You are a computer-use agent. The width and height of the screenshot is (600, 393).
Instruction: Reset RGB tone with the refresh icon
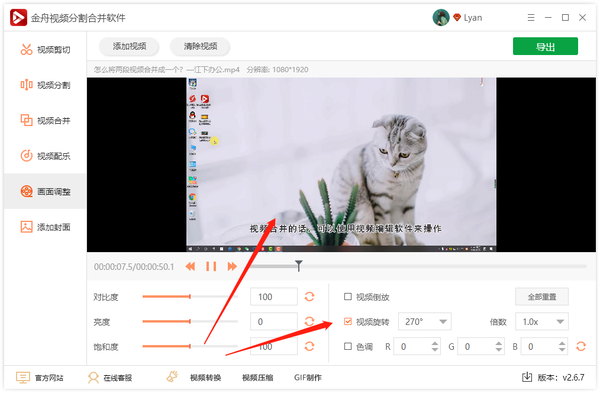coord(581,346)
